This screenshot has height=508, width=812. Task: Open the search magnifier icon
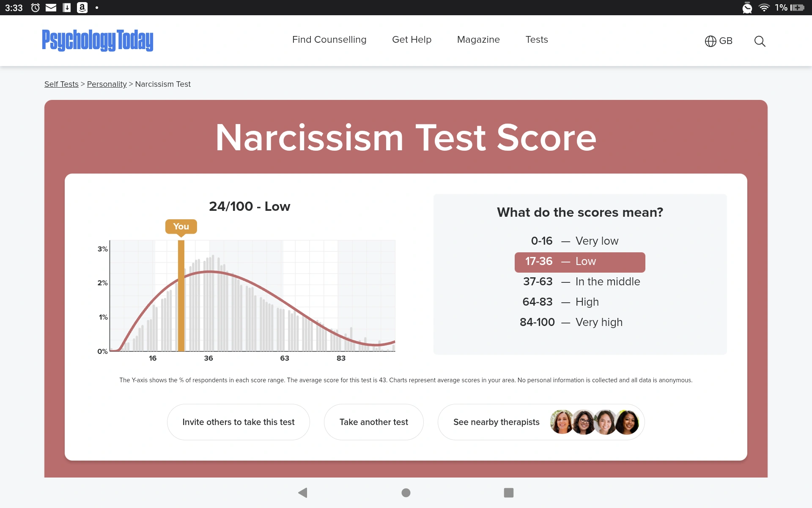click(760, 41)
